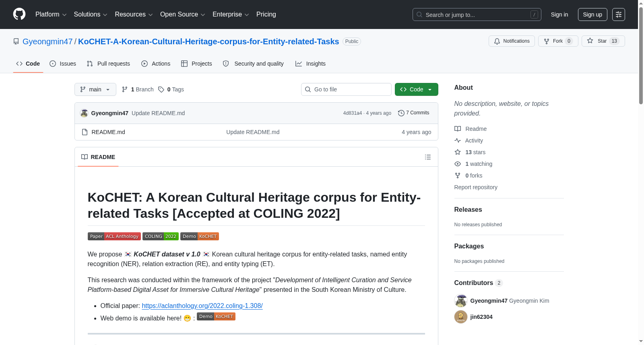Viewport: 644px width, 345px height.
Task: Click the eye icon beside 1 watching
Action: tap(458, 164)
